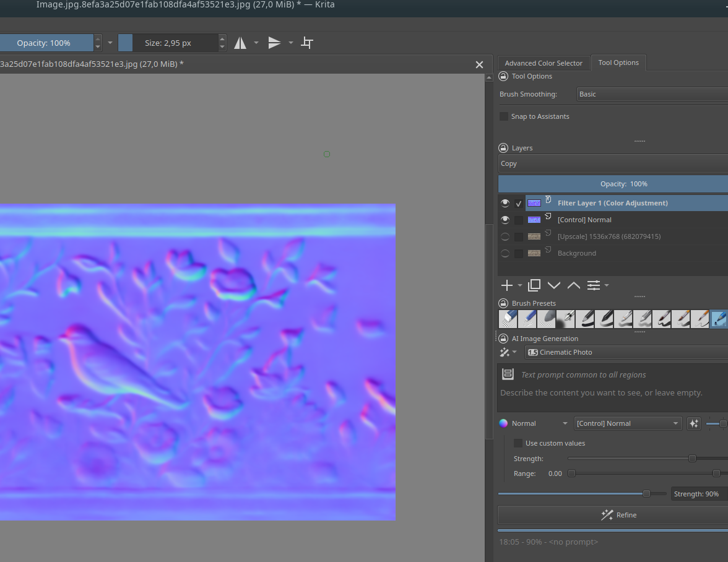Switch to Advanced Color Selector tab
Image resolution: width=728 pixels, height=562 pixels.
tap(544, 63)
